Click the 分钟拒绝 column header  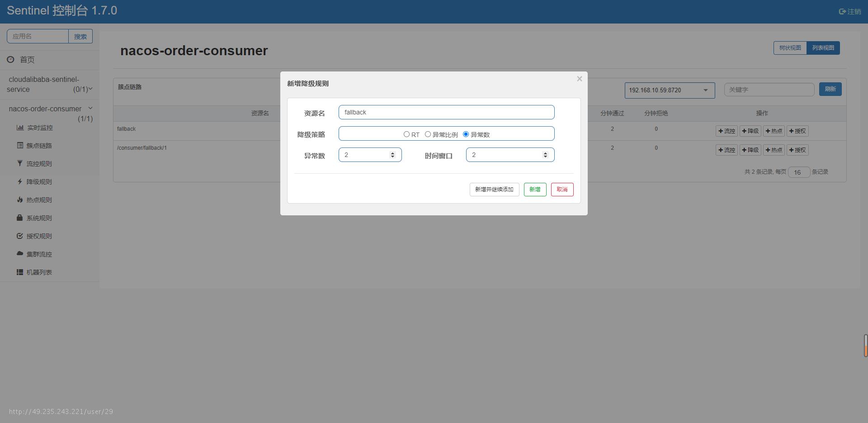pos(656,113)
